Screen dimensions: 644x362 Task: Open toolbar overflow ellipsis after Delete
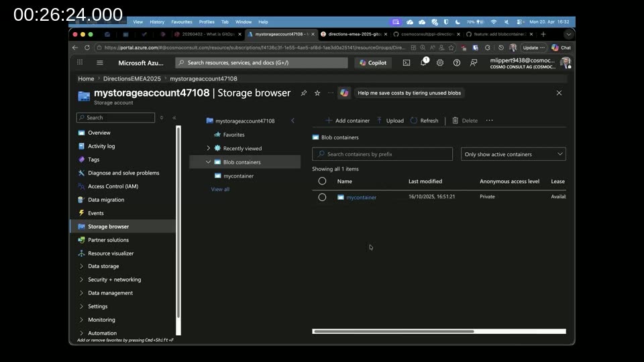(489, 121)
